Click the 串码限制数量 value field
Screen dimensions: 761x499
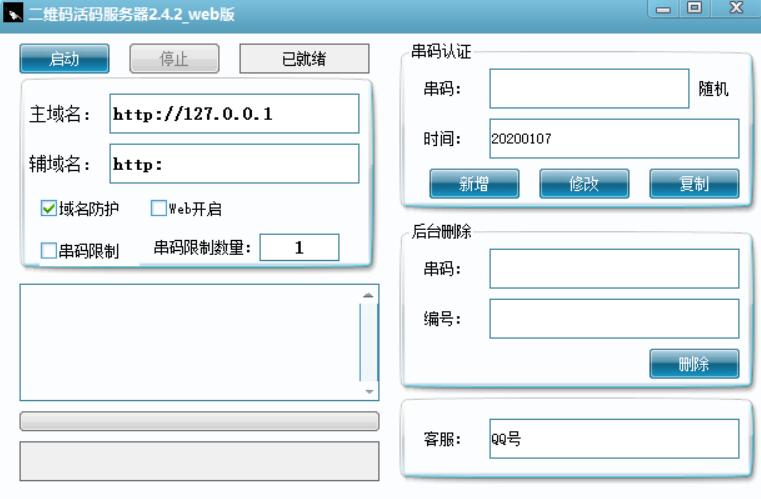299,248
